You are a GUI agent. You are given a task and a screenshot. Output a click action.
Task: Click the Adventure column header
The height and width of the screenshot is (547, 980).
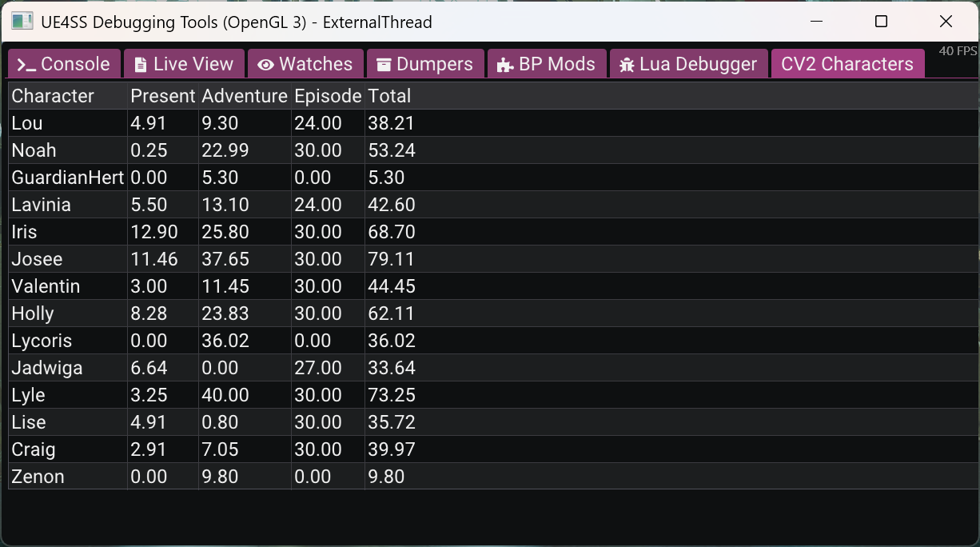point(245,96)
